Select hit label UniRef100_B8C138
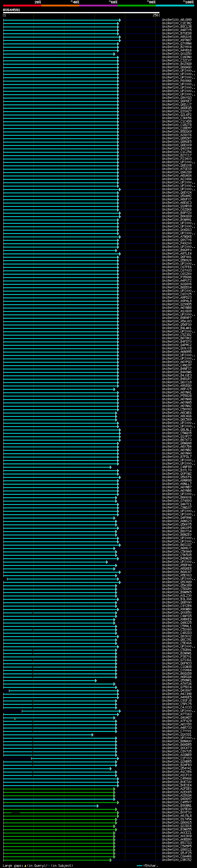 (x=177, y=26)
